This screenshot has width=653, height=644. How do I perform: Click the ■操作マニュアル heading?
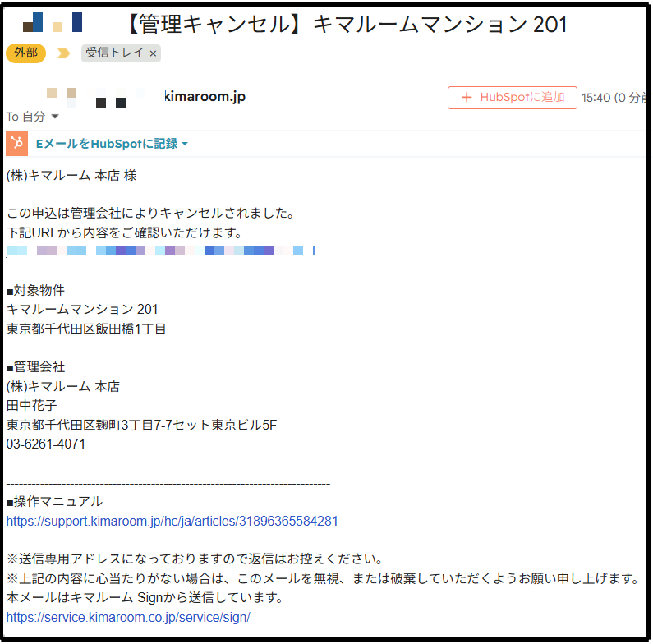pyautogui.click(x=54, y=502)
